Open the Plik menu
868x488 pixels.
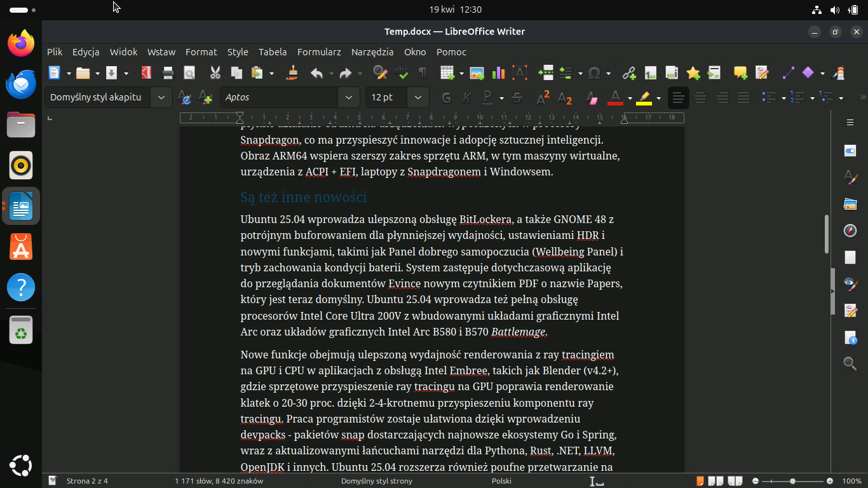[55, 52]
